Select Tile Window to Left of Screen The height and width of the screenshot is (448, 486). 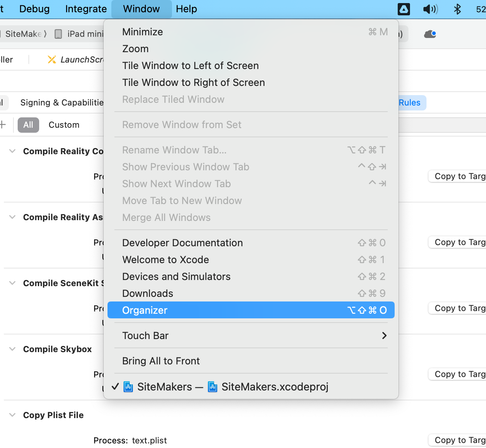[251, 66]
